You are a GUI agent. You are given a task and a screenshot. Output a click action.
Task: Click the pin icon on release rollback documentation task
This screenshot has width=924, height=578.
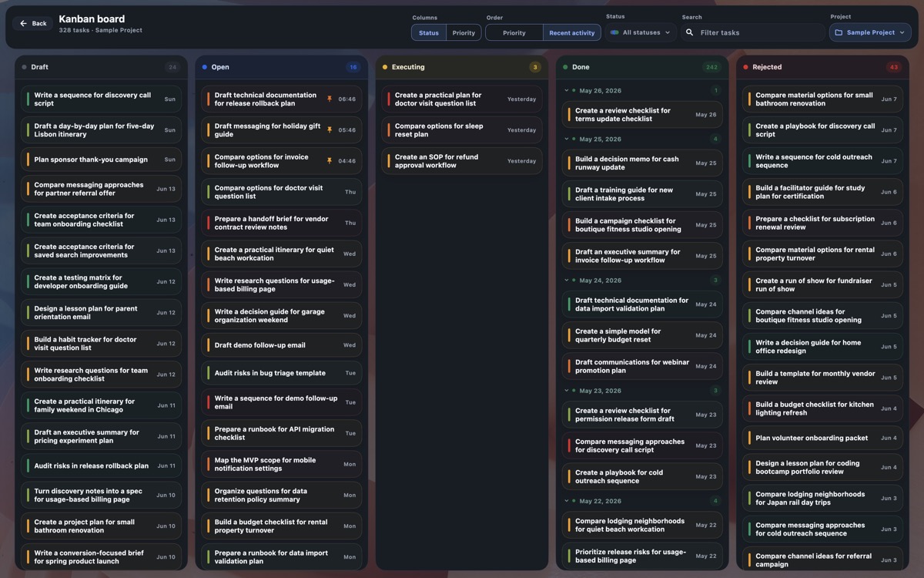330,99
